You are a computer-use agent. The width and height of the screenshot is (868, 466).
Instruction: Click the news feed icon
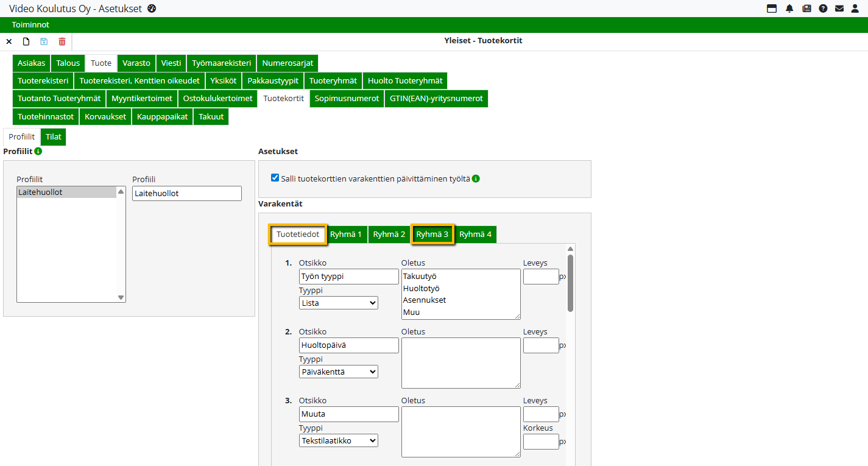[806, 9]
